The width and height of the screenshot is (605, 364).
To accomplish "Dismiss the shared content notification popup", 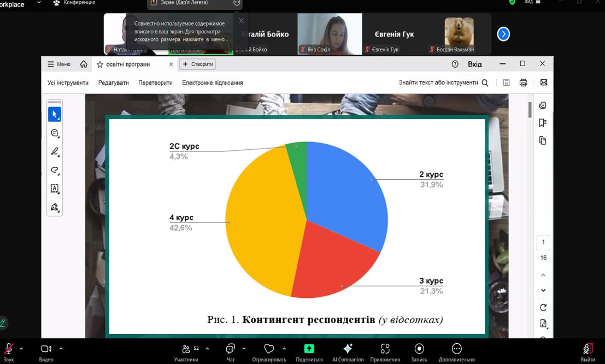I will pos(241,21).
